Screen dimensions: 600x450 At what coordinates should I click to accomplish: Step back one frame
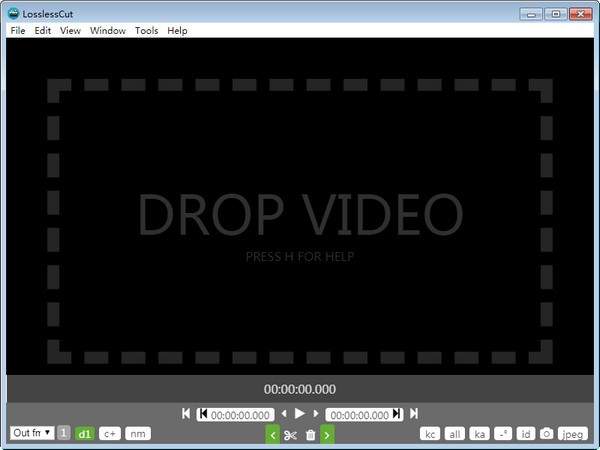pos(283,414)
